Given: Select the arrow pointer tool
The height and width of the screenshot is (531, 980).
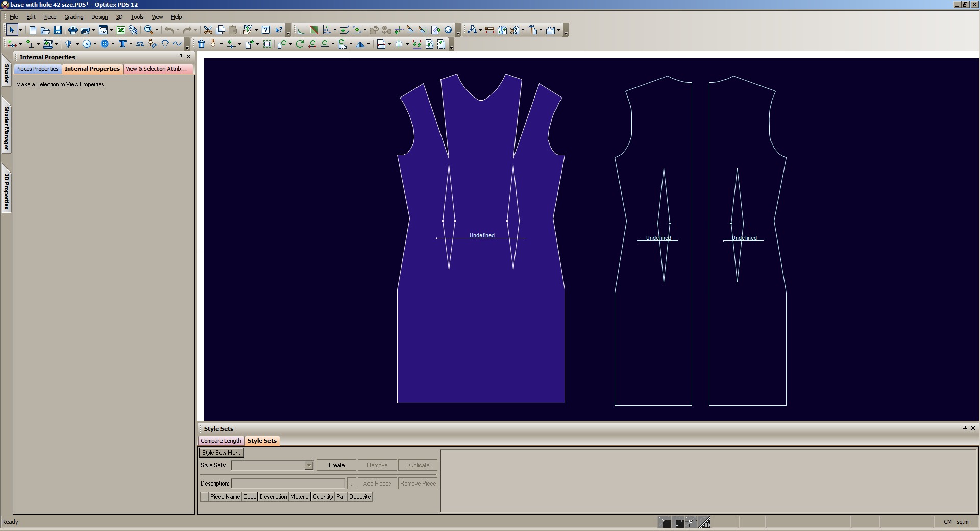Looking at the screenshot, I should tap(12, 30).
